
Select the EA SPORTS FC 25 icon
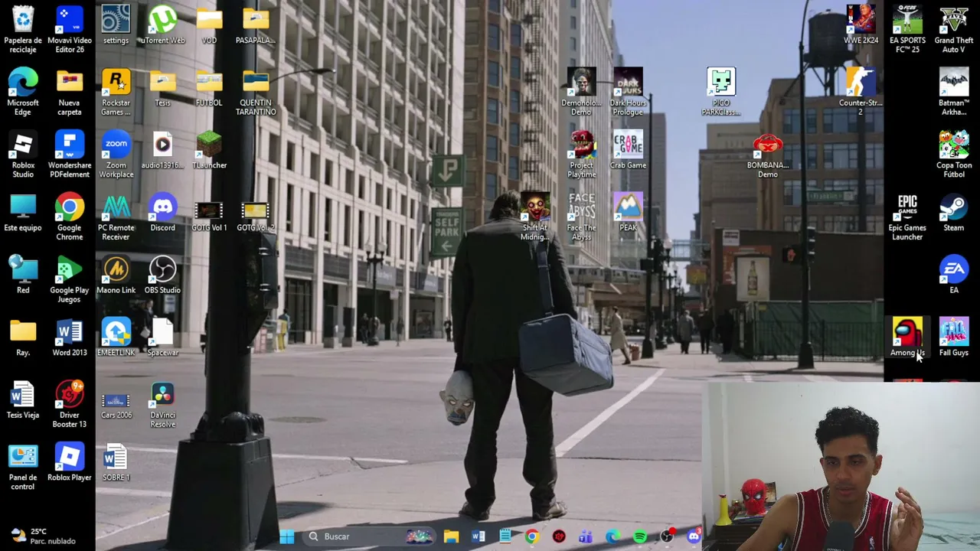[907, 29]
